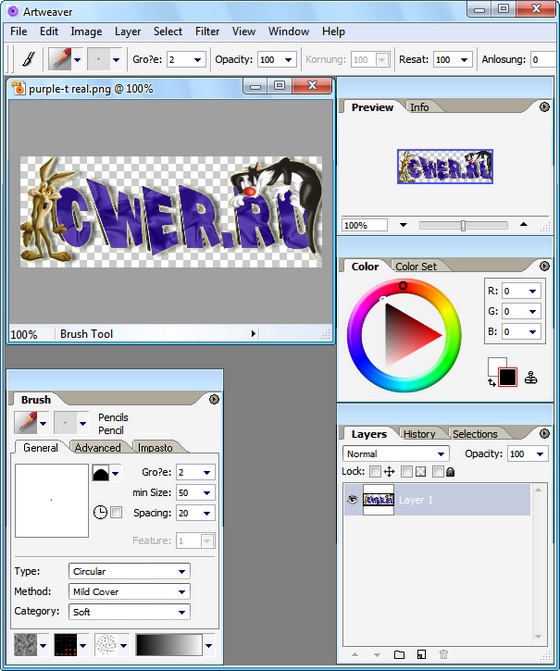Viewport: 560px width, 671px height.
Task: Click the black foreground color swatch
Action: [x=507, y=377]
